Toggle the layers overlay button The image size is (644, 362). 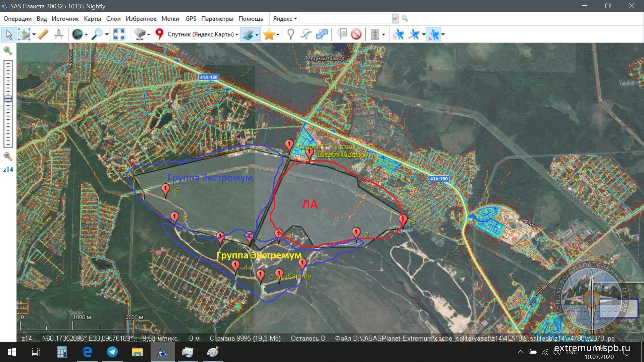tap(248, 34)
